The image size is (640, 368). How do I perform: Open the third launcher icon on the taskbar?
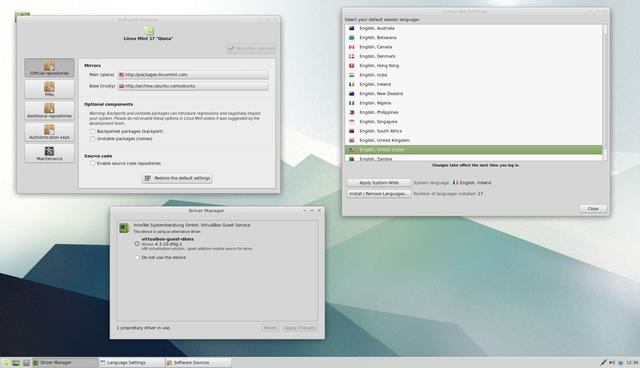point(26,363)
